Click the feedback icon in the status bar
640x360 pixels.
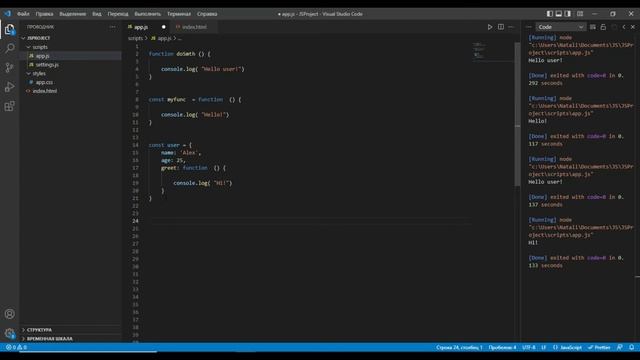click(620, 347)
